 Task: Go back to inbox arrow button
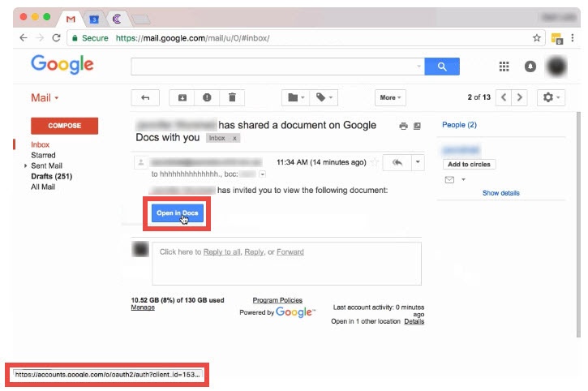pos(145,97)
